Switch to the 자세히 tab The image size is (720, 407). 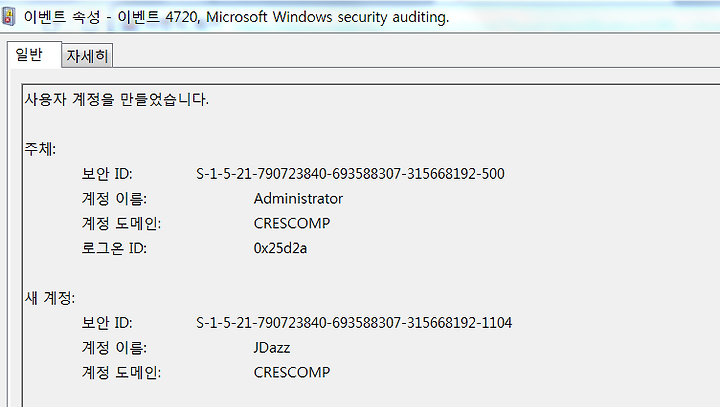tap(87, 56)
